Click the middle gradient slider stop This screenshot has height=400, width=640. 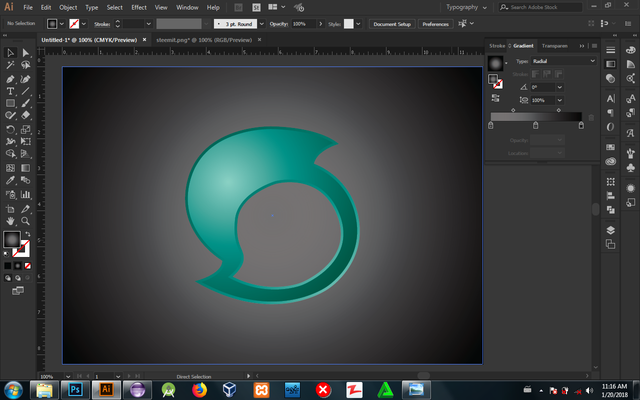click(x=536, y=126)
